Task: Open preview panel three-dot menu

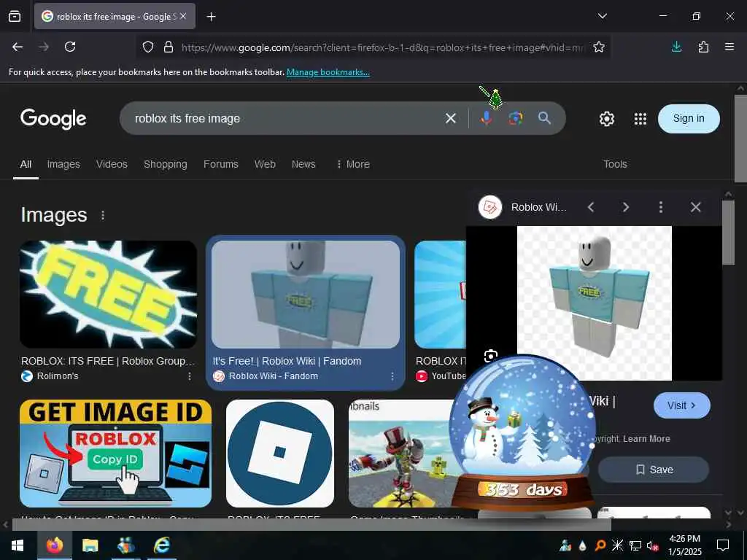Action: (660, 207)
